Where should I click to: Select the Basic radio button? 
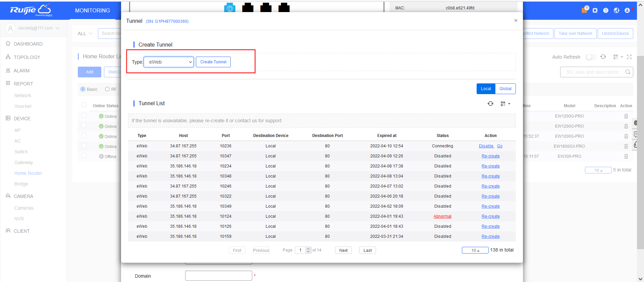(83, 89)
